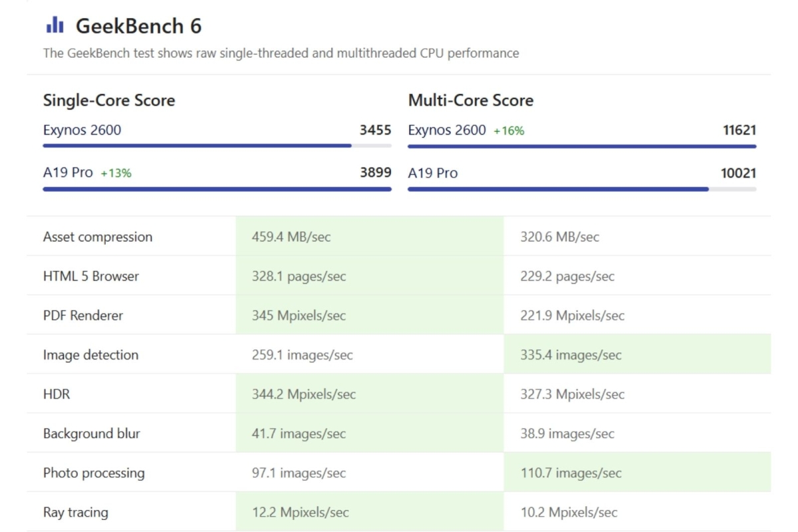This screenshot has width=798, height=532.
Task: Click the PDF Renderer row label
Action: 83,315
